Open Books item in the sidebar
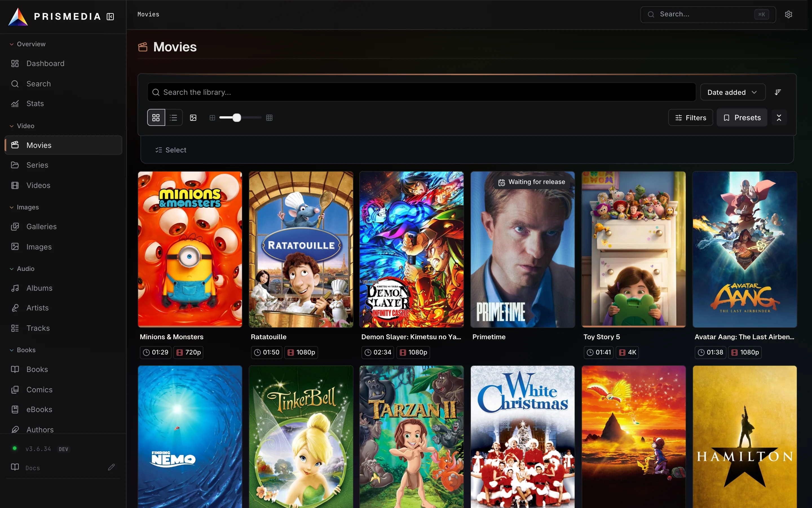812x508 pixels. [63, 369]
